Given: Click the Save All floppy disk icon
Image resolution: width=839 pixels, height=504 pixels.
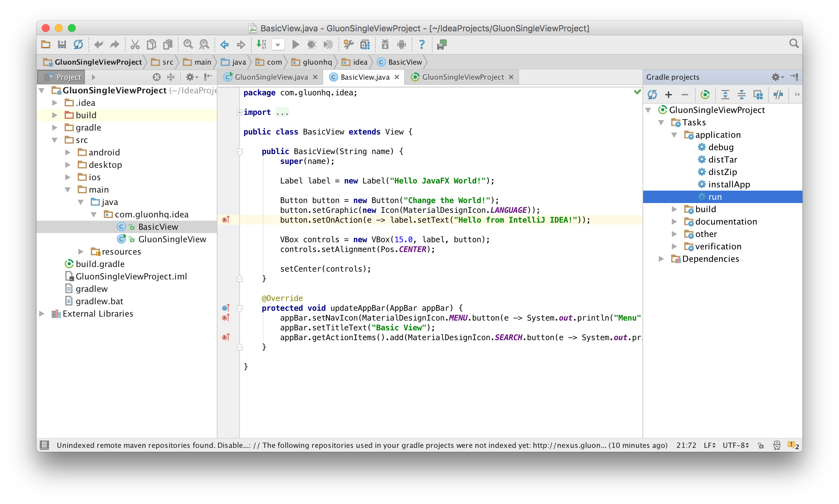Looking at the screenshot, I should 62,44.
